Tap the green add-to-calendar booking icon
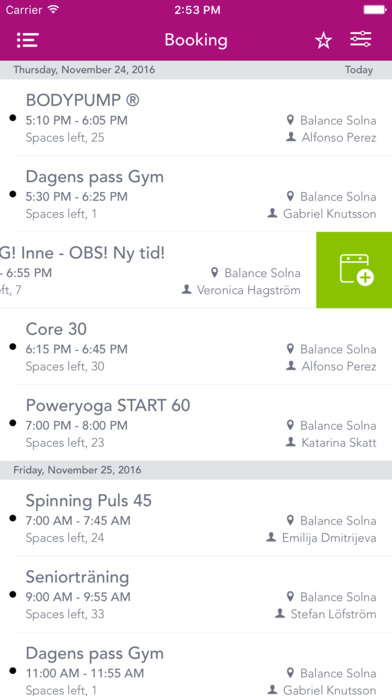 tap(354, 270)
